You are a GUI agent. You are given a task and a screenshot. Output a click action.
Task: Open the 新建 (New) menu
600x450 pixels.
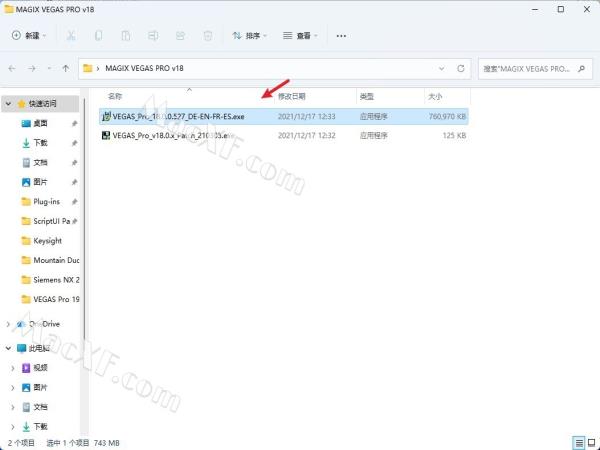(x=29, y=36)
